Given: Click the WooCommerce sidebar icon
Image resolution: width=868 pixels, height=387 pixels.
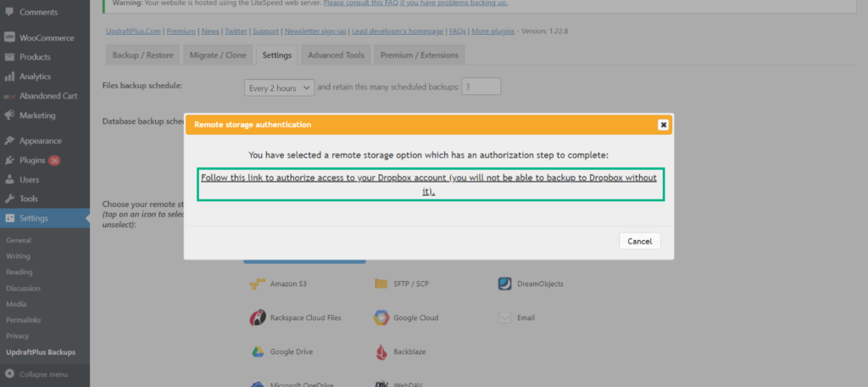Looking at the screenshot, I should (x=9, y=37).
